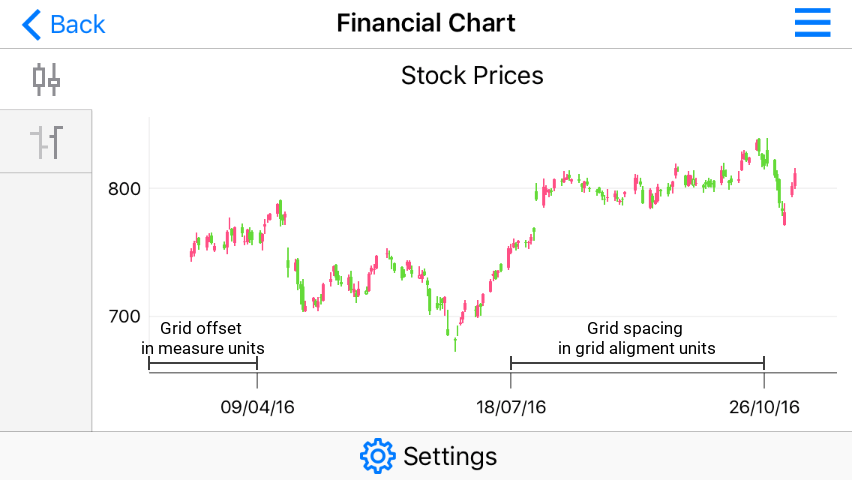
Task: Click the 700 value axis label
Action: pyautogui.click(x=124, y=316)
